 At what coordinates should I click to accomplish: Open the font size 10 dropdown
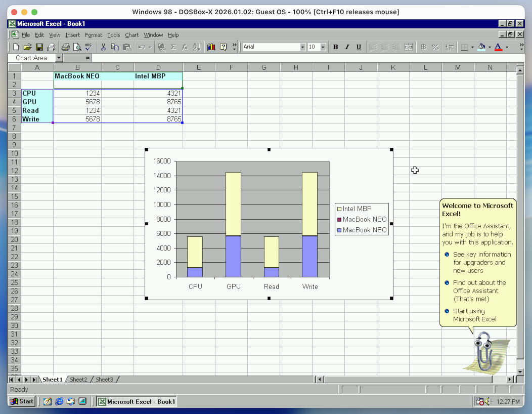323,47
